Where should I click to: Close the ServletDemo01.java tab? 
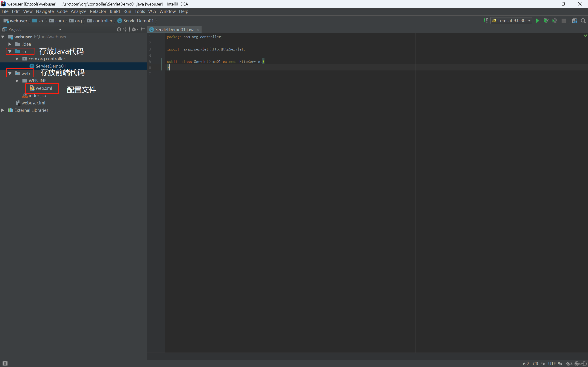[x=198, y=29]
